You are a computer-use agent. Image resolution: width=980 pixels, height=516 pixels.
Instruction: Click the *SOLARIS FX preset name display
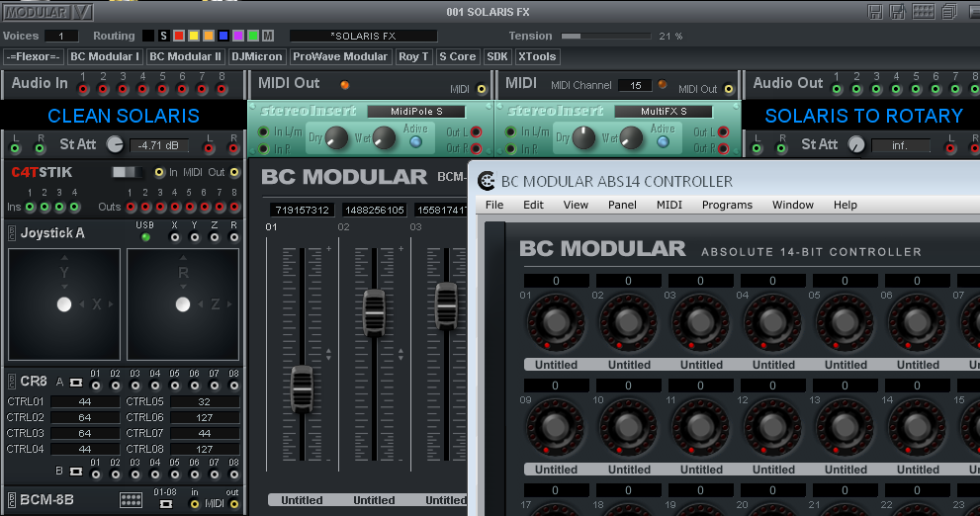tap(363, 36)
